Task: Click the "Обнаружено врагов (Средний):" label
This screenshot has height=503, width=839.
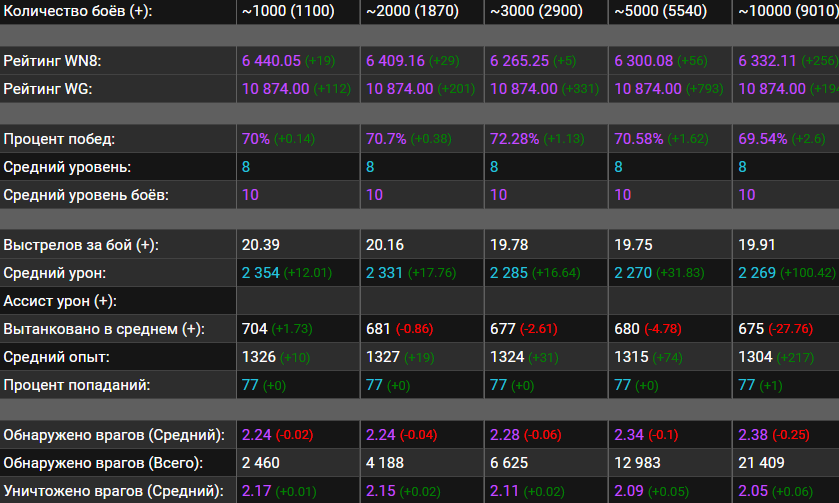Action: 114,435
